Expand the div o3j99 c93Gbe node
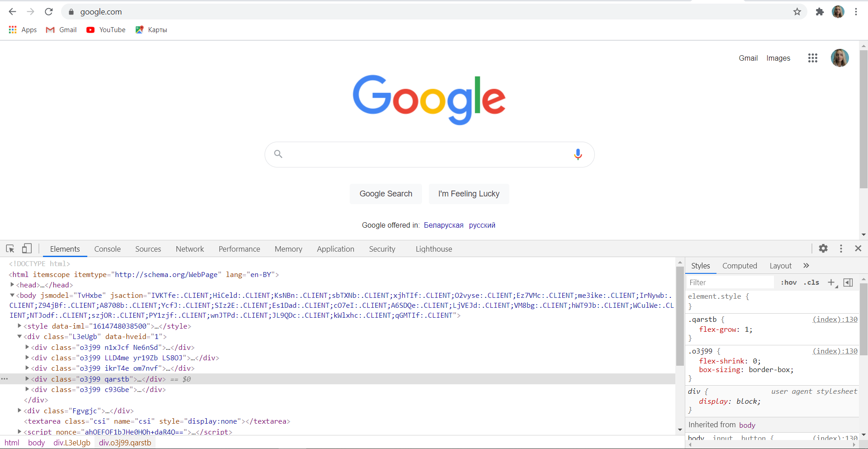The height and width of the screenshot is (449, 868). tap(27, 389)
